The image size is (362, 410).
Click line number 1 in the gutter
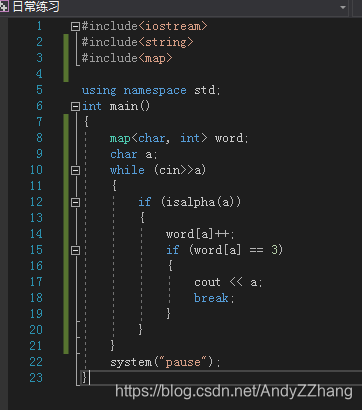39,26
